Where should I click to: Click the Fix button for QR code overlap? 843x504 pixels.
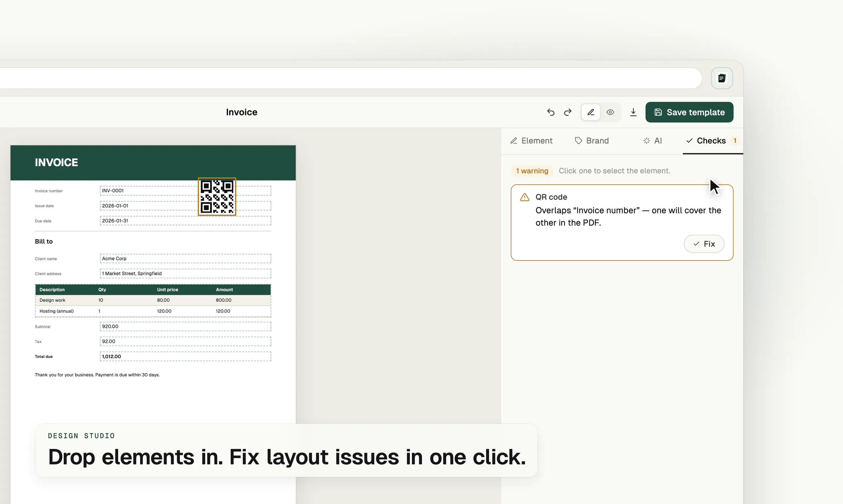pos(704,244)
